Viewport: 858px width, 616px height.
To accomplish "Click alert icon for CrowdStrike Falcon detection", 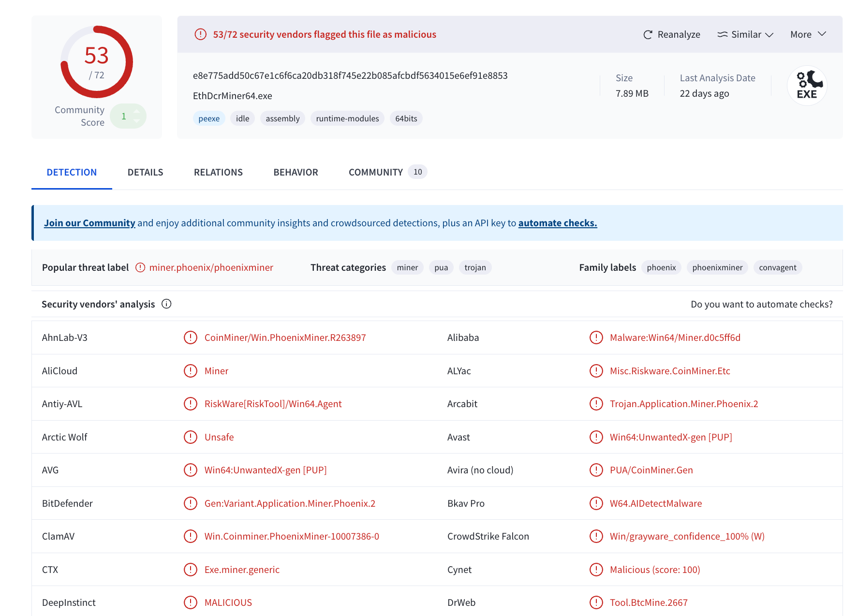I will (x=596, y=536).
